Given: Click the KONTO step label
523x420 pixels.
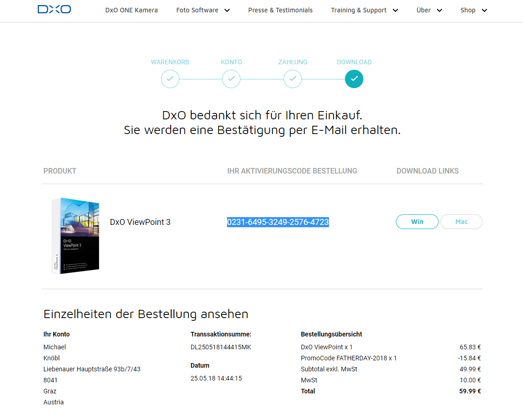Looking at the screenshot, I should pyautogui.click(x=232, y=62).
